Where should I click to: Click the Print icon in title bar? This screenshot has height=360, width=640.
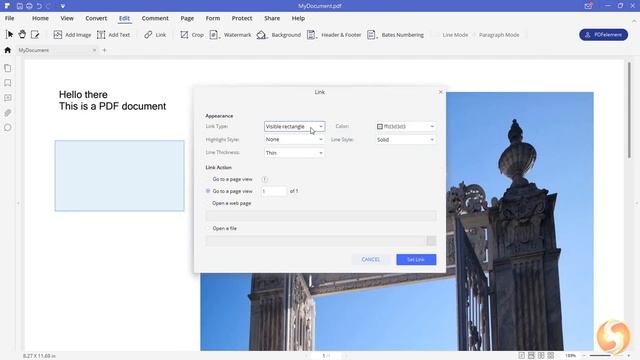(x=29, y=6)
